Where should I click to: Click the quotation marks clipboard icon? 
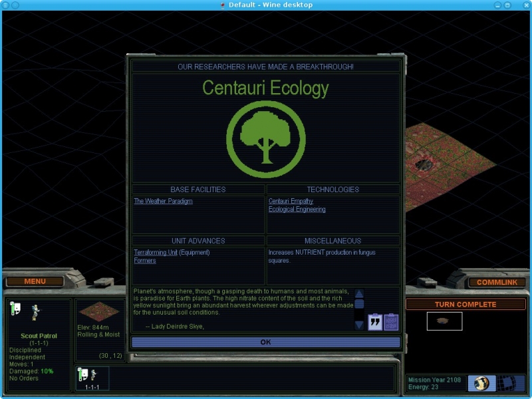point(375,322)
